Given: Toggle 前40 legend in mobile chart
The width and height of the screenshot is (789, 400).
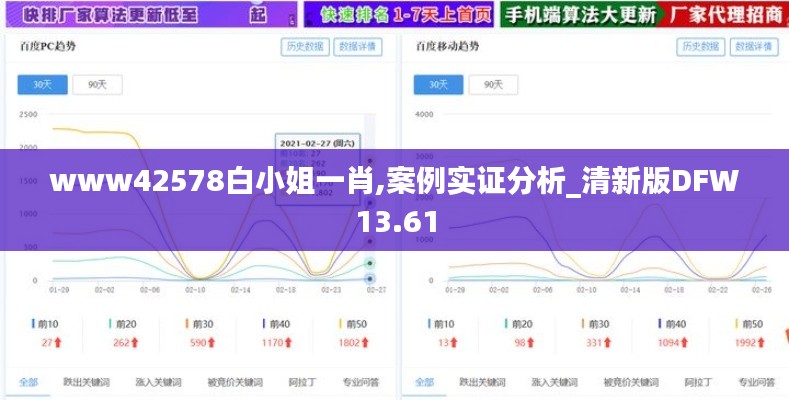Looking at the screenshot, I should 672,324.
